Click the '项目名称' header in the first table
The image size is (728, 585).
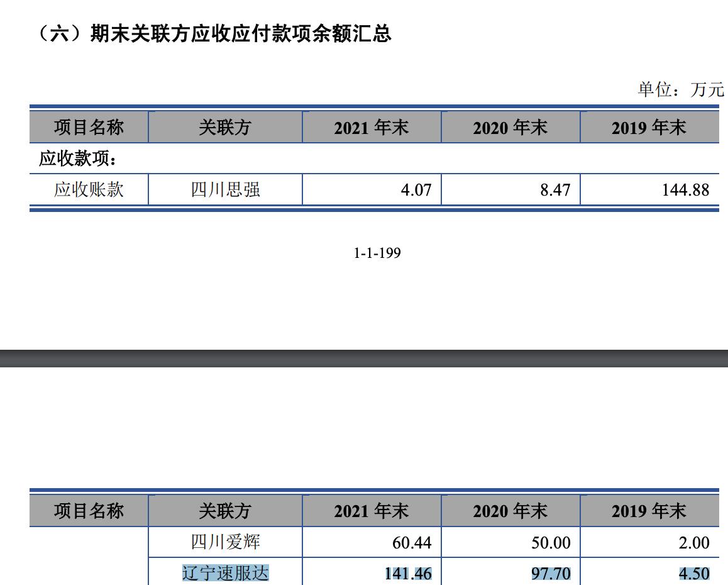point(89,127)
